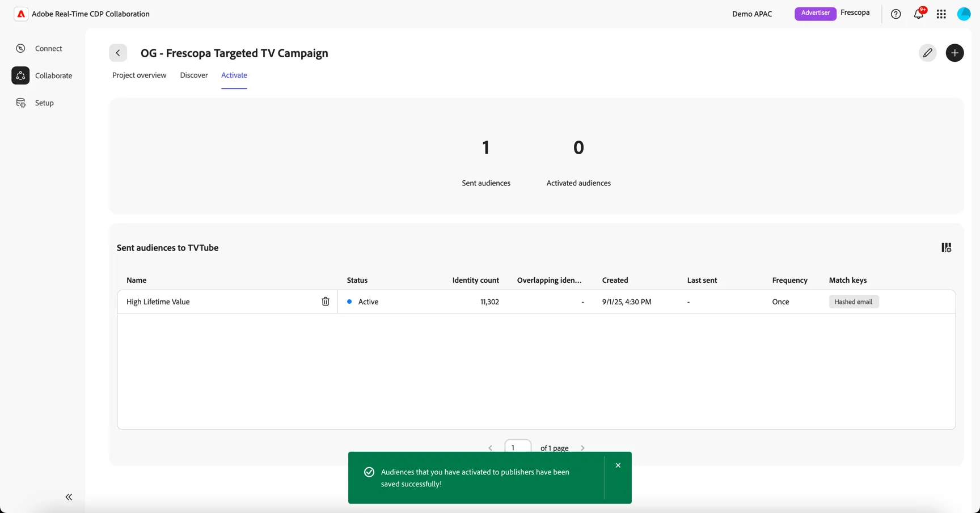Open the help menu icon
Image resolution: width=980 pixels, height=513 pixels.
896,14
